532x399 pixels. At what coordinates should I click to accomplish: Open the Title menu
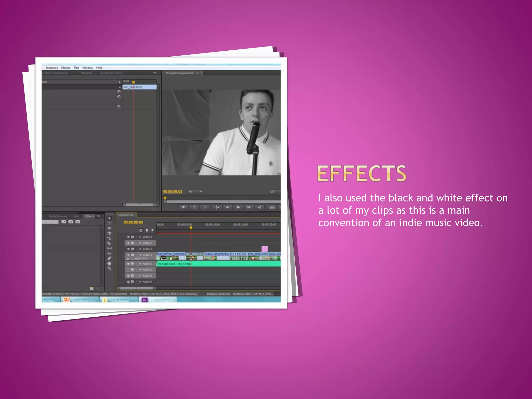76,68
